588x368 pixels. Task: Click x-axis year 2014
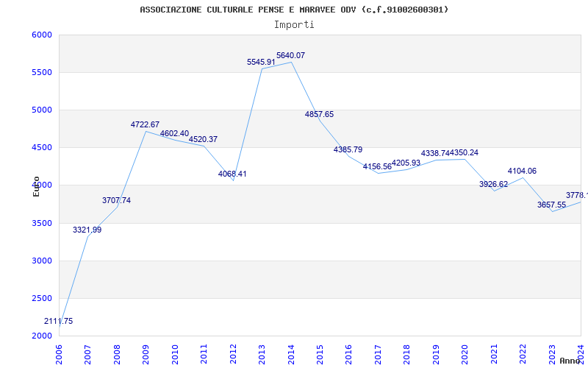pyautogui.click(x=290, y=355)
